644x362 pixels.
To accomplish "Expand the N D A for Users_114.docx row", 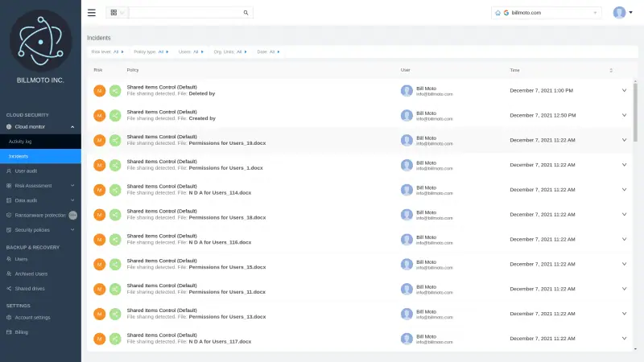I will coord(624,190).
